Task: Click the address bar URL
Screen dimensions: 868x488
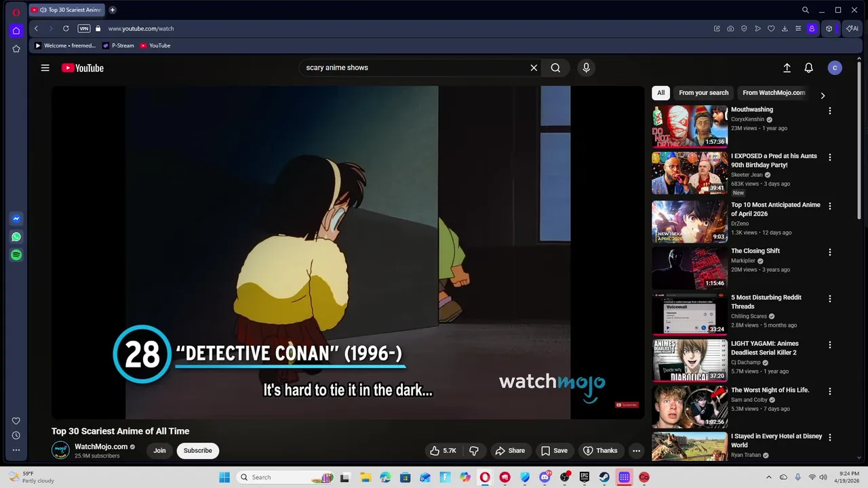Action: (x=141, y=28)
